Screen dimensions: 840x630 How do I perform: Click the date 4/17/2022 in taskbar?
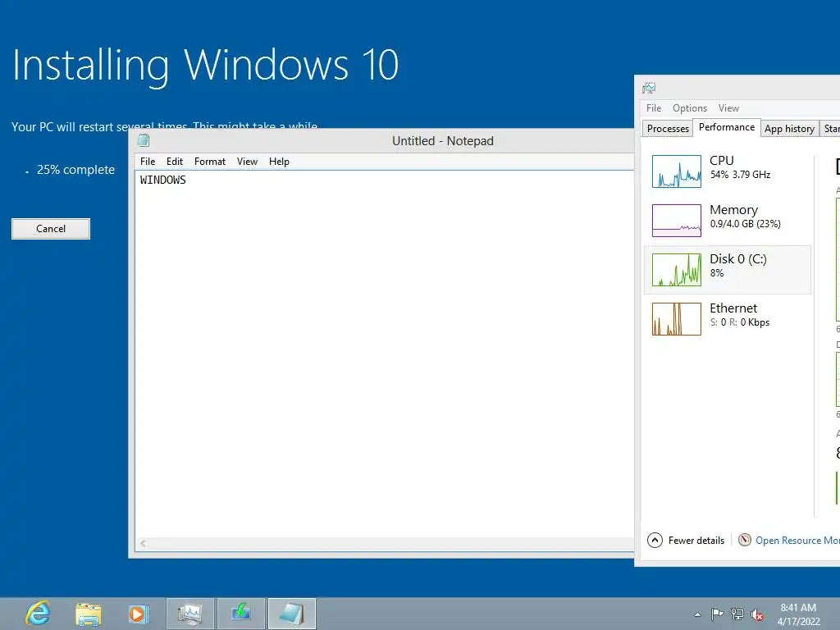point(798,622)
